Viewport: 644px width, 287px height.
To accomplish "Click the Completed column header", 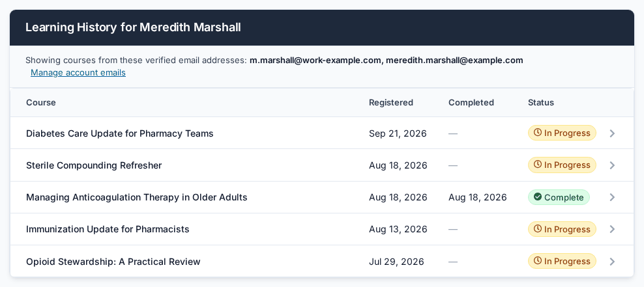I will click(471, 103).
